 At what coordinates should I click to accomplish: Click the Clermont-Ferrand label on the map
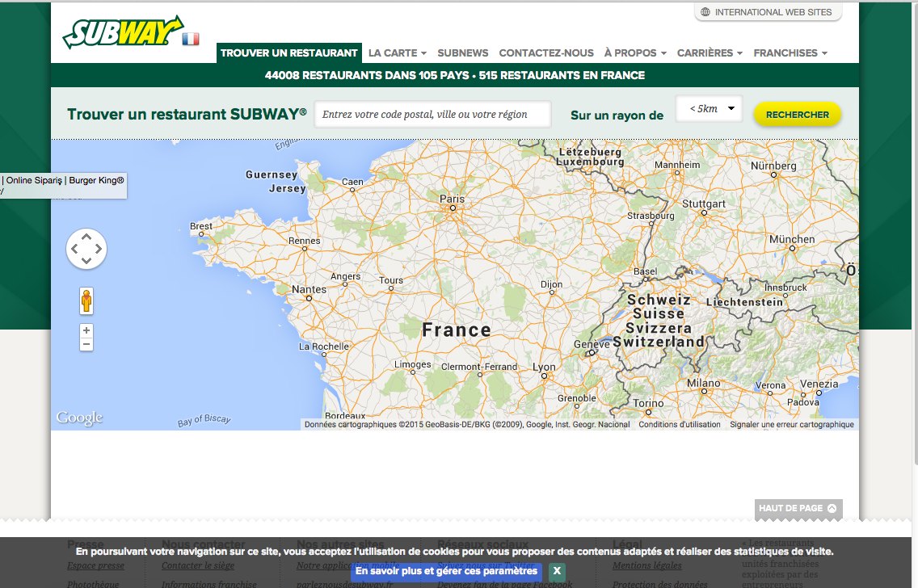[479, 367]
